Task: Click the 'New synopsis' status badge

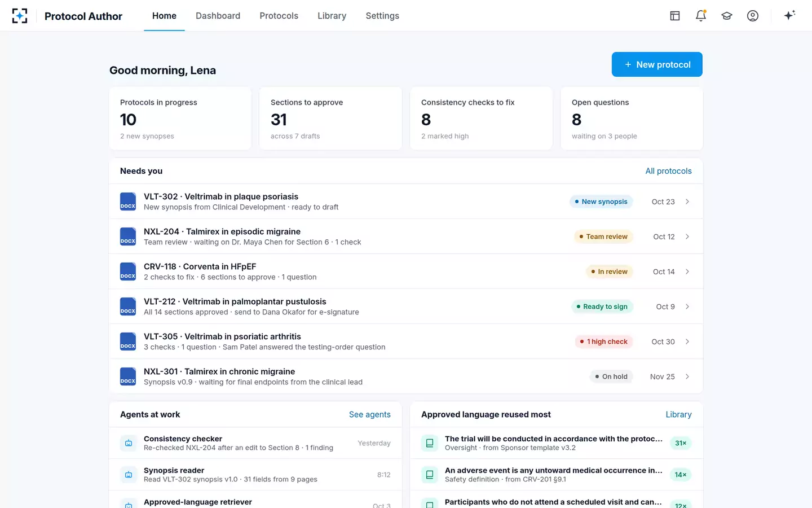Action: tap(601, 202)
